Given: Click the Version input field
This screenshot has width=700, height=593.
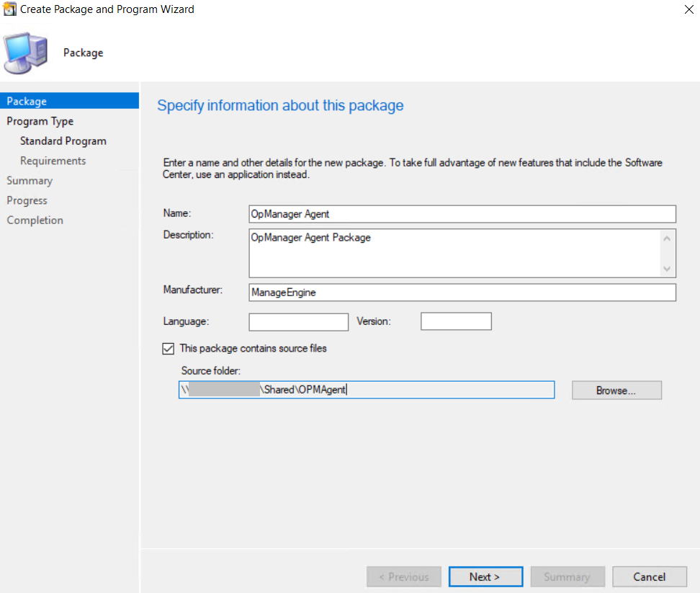Looking at the screenshot, I should [456, 321].
